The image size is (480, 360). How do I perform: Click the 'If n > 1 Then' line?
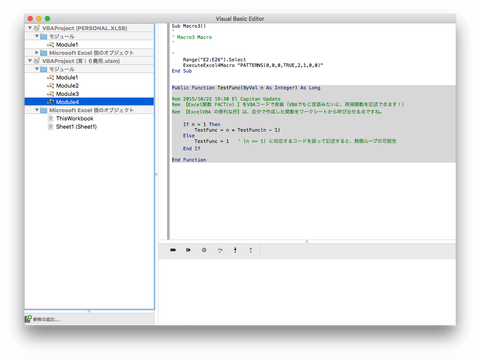click(x=202, y=124)
